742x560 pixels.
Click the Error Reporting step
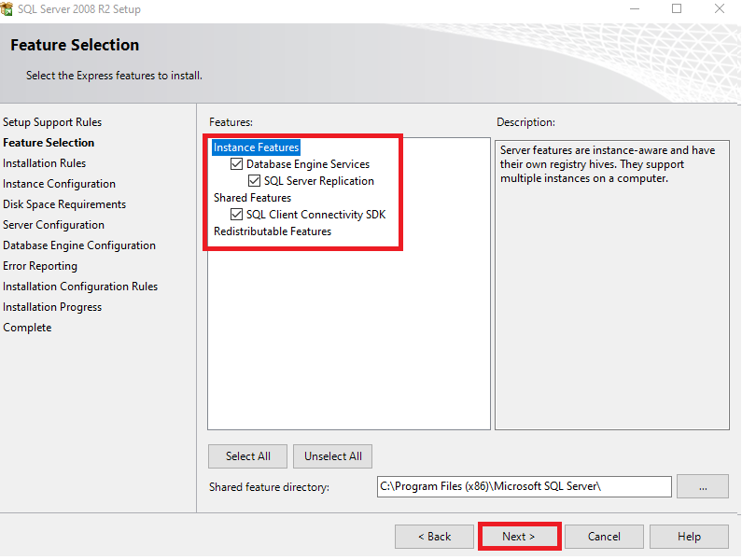(x=40, y=266)
